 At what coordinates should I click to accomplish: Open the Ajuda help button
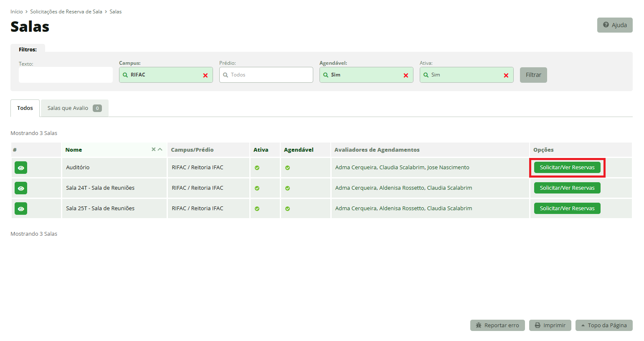pos(615,25)
